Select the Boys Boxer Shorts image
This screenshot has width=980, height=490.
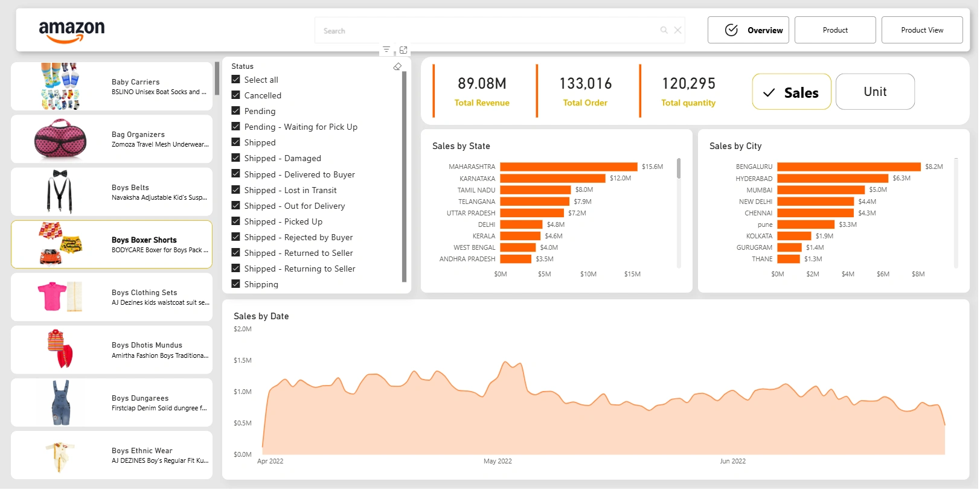pyautogui.click(x=60, y=244)
